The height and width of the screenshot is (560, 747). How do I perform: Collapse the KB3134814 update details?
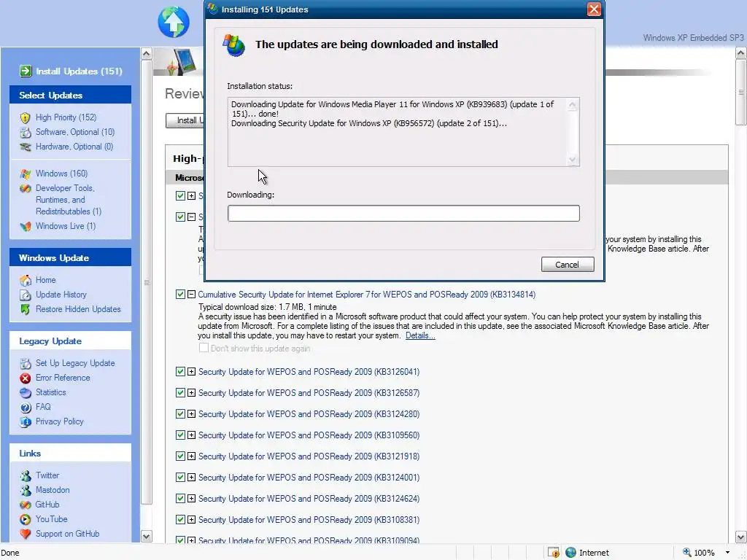192,295
